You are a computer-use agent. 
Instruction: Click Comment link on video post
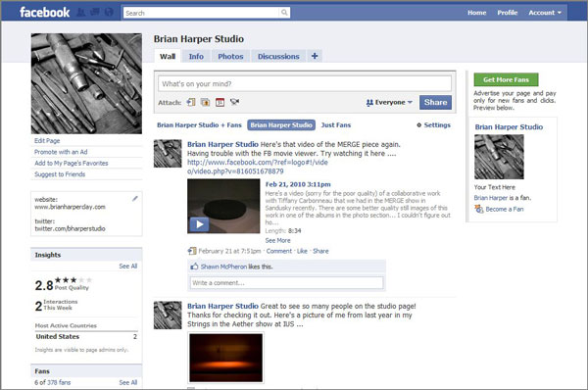(279, 251)
